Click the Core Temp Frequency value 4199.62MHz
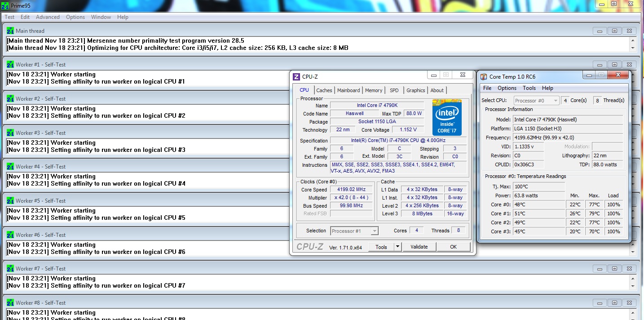The height and width of the screenshot is (320, 644). [568, 138]
